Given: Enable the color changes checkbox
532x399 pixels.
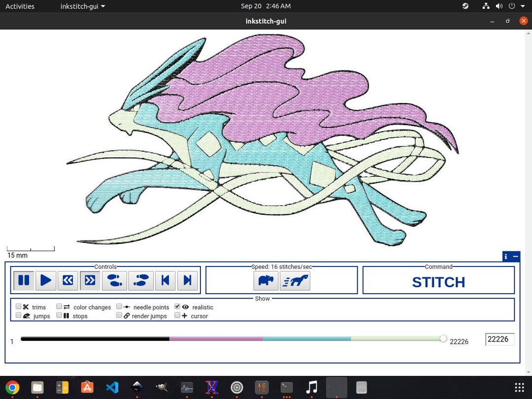Looking at the screenshot, I should tap(59, 306).
